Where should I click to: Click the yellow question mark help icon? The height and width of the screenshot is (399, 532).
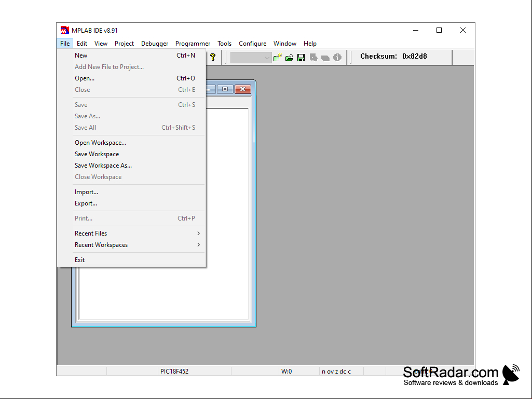(213, 58)
